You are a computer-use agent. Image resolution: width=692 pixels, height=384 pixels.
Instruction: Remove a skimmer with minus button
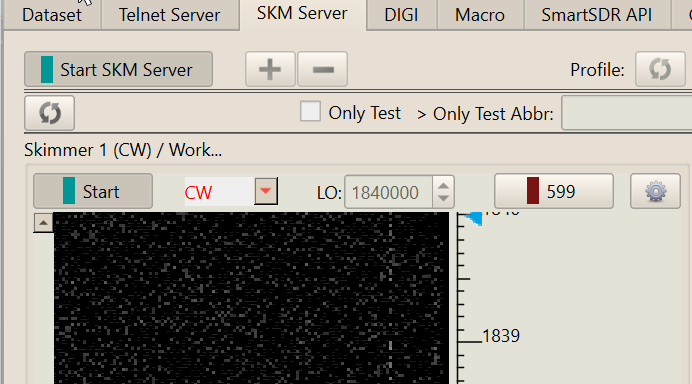coord(323,69)
